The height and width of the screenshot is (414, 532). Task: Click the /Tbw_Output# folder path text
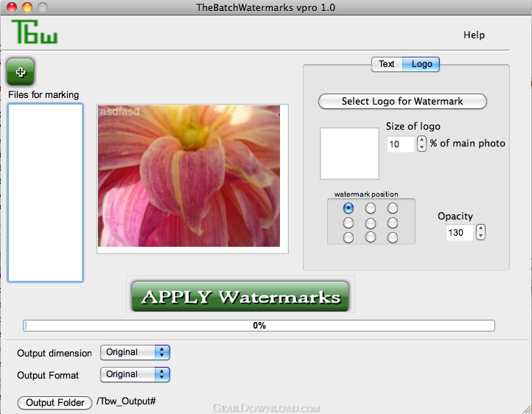(126, 401)
